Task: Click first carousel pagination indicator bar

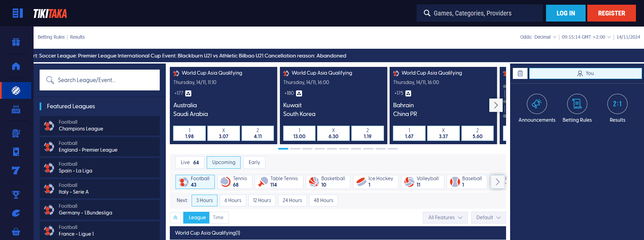Action: tap(283, 149)
